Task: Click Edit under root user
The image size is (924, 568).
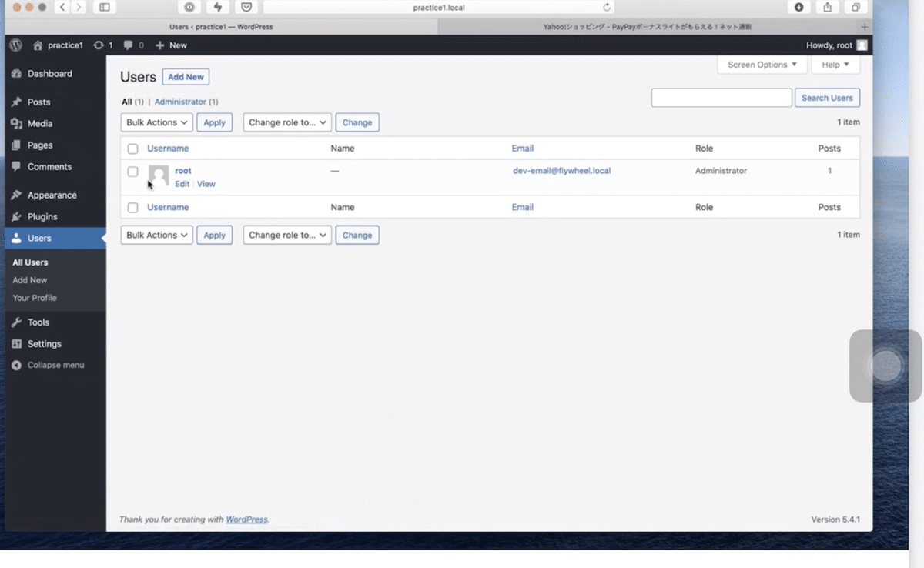Action: pos(182,184)
